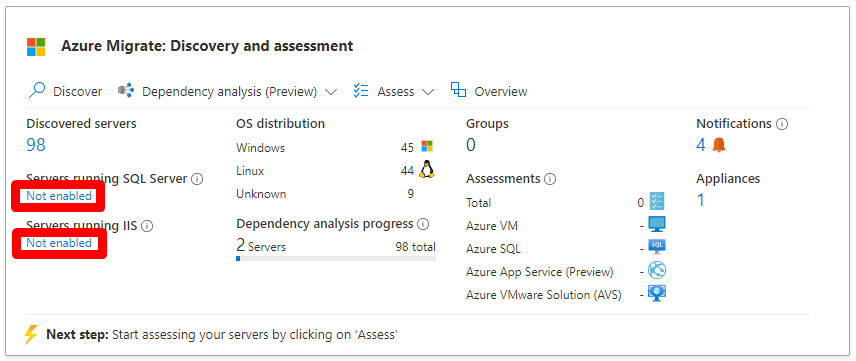The image size is (856, 361).
Task: Click the Linux penguin icon
Action: coord(427,170)
